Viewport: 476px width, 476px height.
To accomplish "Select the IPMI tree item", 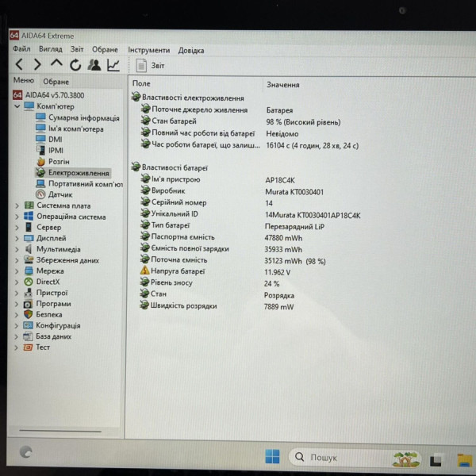I will tap(50, 150).
